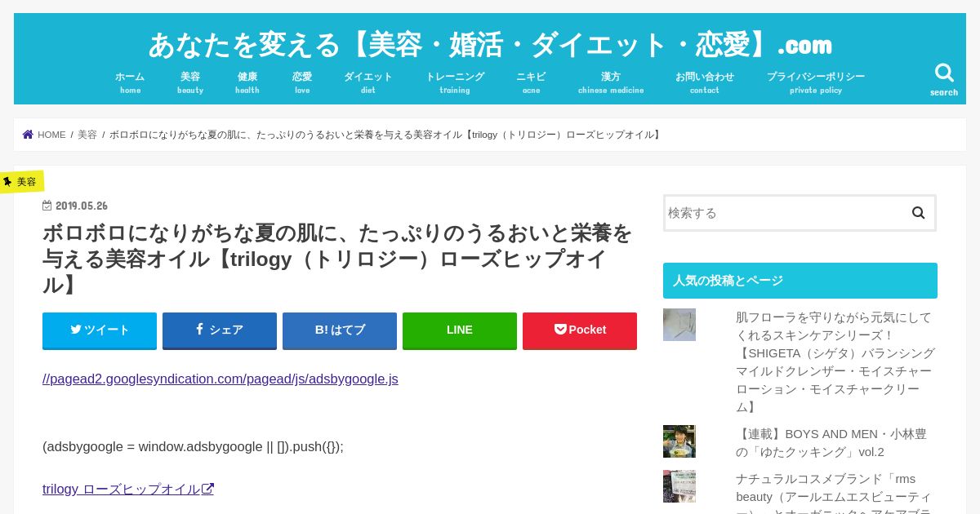Open the trilogy ローズヒップオイル link

point(128,489)
